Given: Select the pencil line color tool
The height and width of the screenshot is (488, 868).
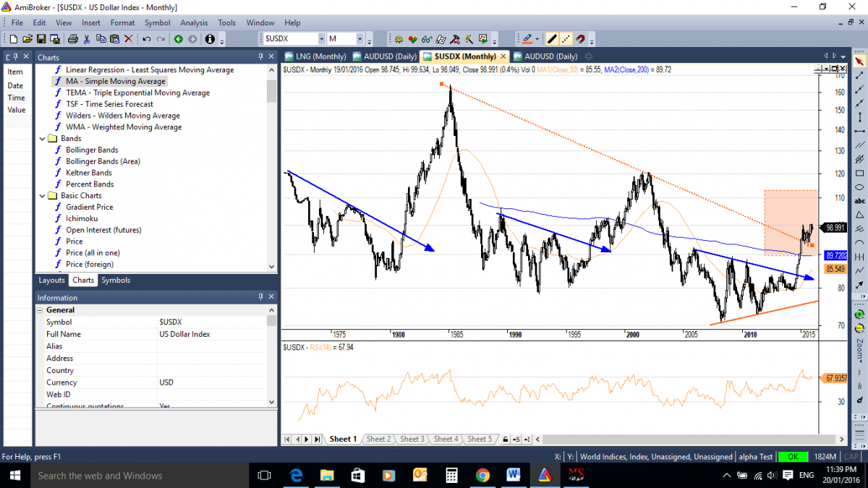Looking at the screenshot, I should 526,39.
